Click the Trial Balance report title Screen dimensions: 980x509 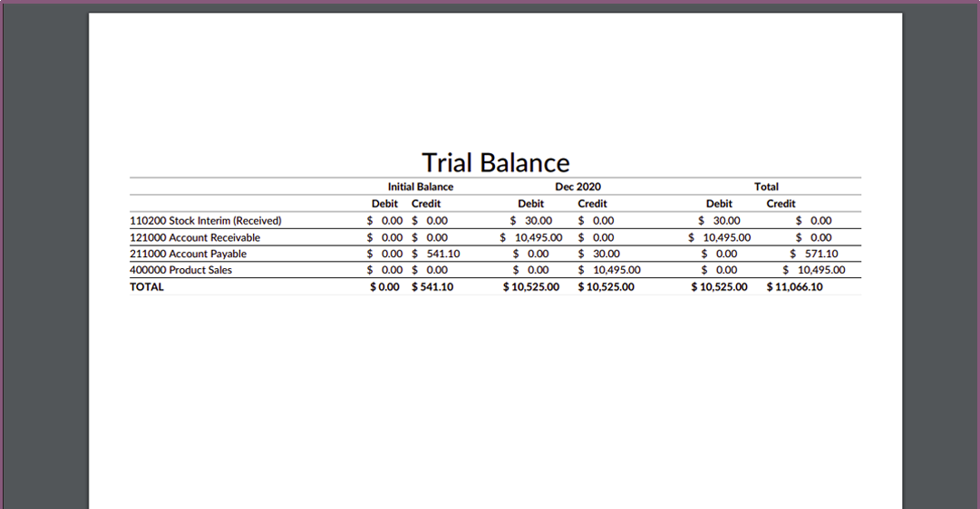click(496, 163)
